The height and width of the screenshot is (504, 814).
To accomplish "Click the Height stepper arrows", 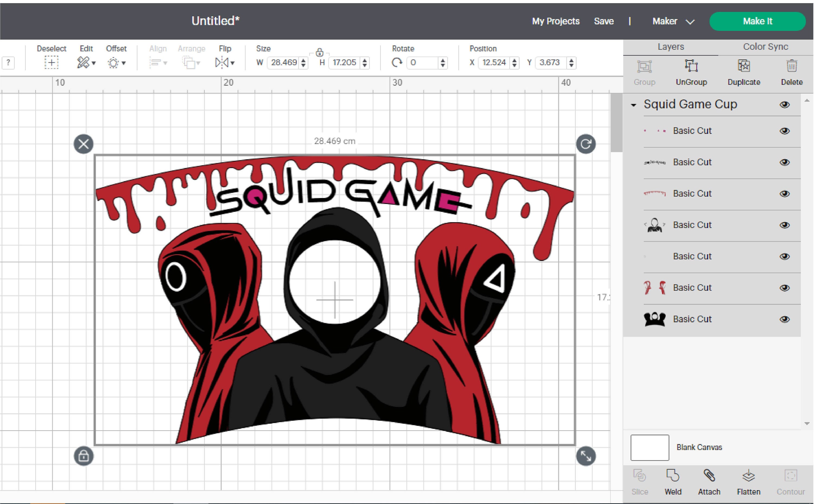I will (365, 63).
